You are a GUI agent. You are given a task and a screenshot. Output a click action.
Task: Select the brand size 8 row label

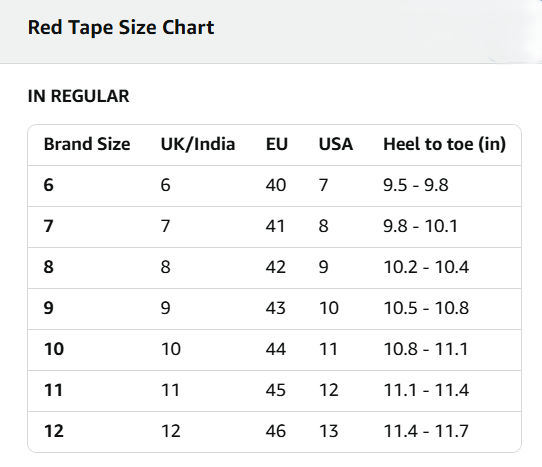48,267
